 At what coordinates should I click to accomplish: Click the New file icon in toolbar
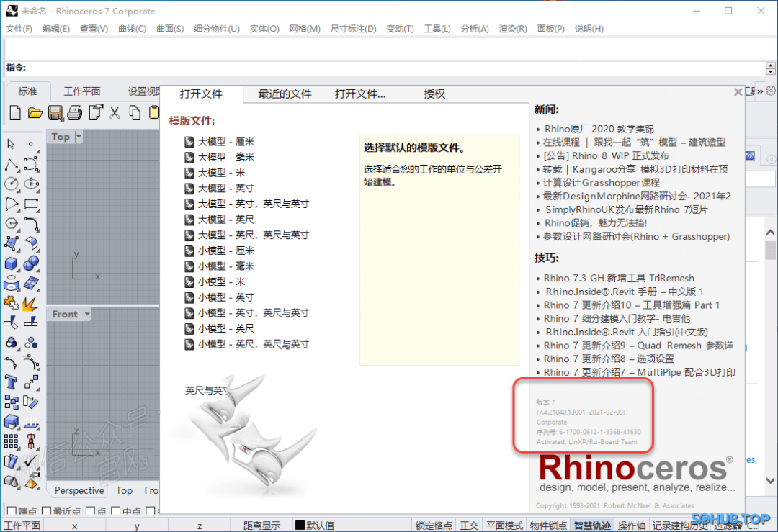[15, 112]
